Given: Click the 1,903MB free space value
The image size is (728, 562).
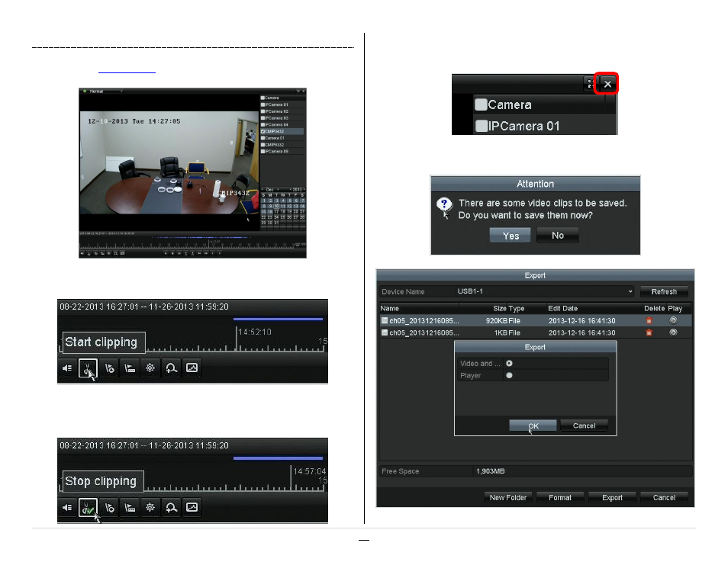Looking at the screenshot, I should click(x=490, y=471).
